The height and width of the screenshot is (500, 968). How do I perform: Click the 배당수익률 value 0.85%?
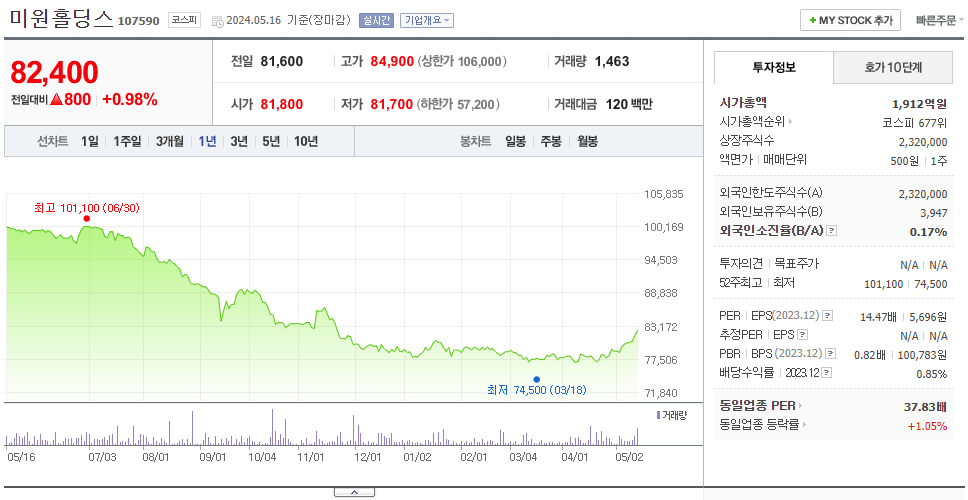click(x=932, y=374)
